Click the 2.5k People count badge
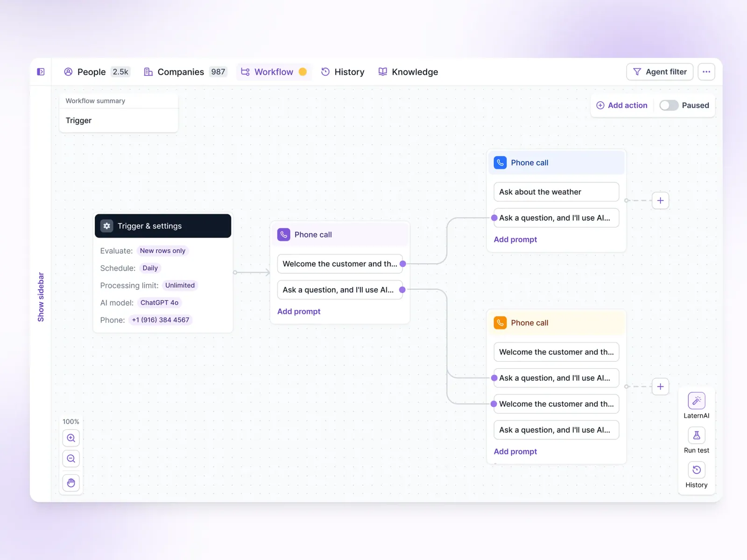This screenshot has width=747, height=560. [120, 72]
